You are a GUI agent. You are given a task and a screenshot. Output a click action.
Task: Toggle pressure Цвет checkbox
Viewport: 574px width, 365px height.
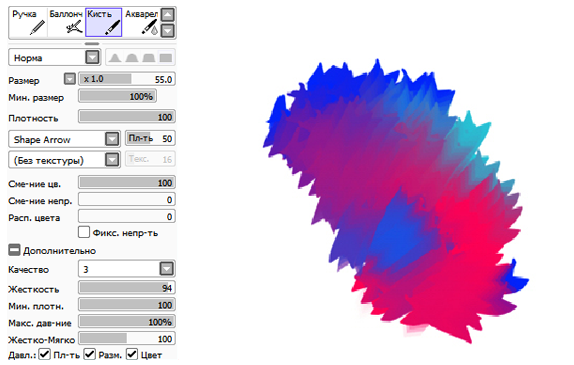(x=132, y=354)
